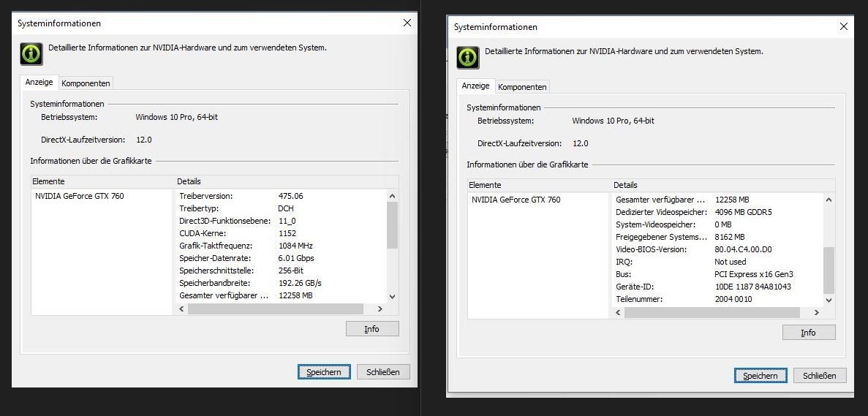Select the Freigegebener Systems 8162 MB row

pos(718,237)
